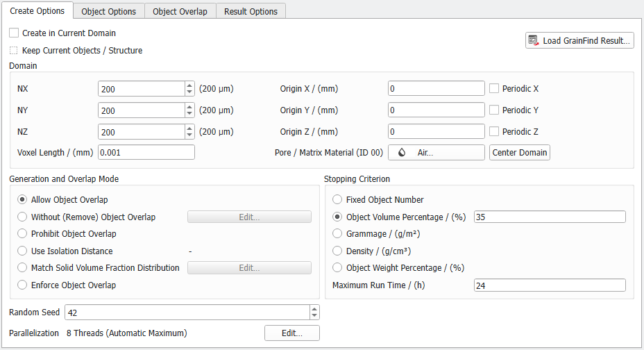Image resolution: width=644 pixels, height=350 pixels.
Task: Increase NX with the up arrow
Action: click(189, 85)
